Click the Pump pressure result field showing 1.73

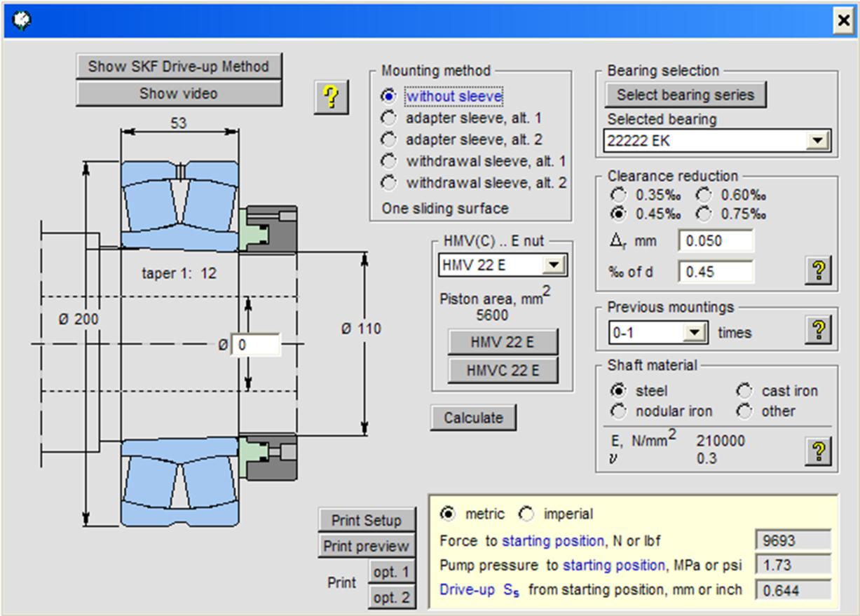[793, 565]
